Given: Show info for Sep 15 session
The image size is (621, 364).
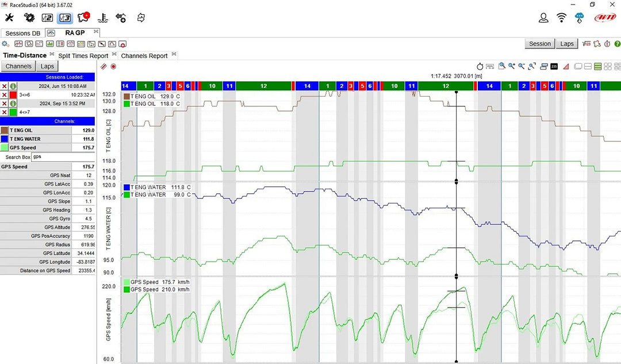Looking at the screenshot, I should [13, 104].
